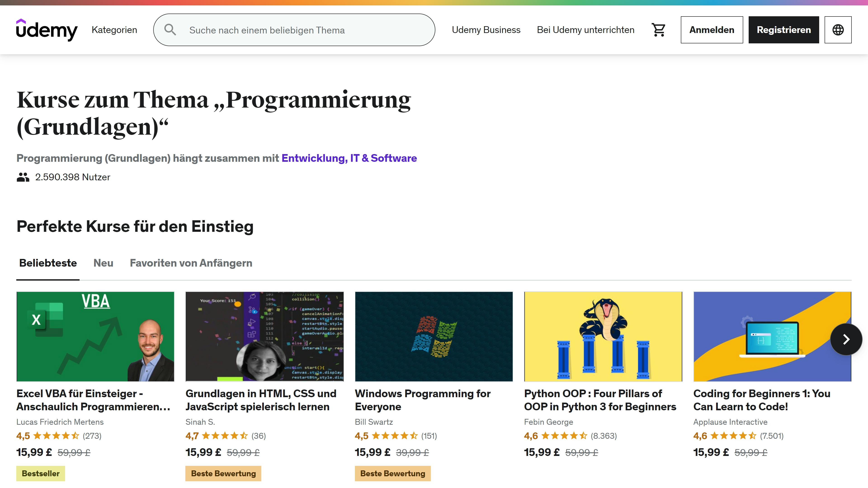Click title Python OOP : Four Pillars
The image size is (868, 488).
click(x=600, y=400)
